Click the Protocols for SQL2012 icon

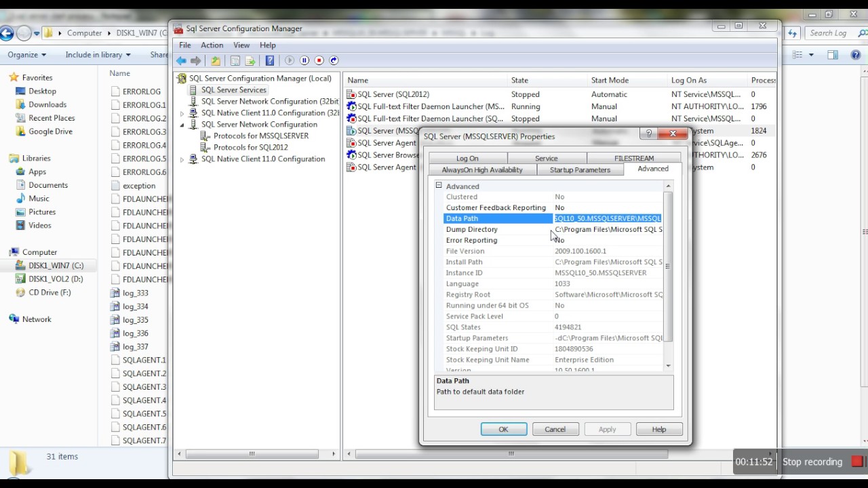tap(206, 148)
